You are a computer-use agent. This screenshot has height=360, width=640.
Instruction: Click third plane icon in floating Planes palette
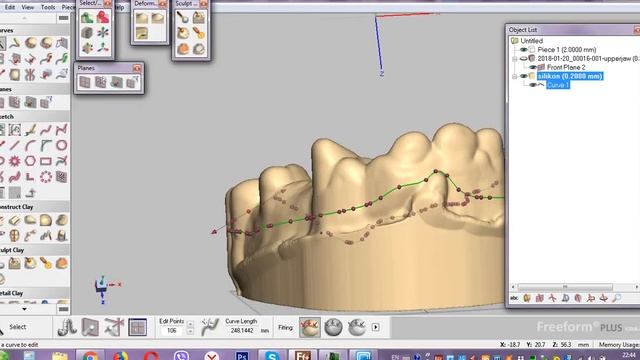coord(116,82)
